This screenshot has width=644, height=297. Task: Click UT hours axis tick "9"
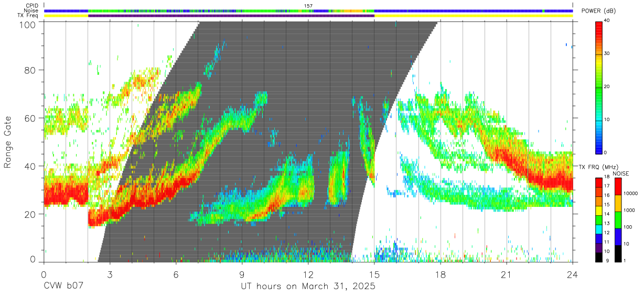click(x=242, y=274)
